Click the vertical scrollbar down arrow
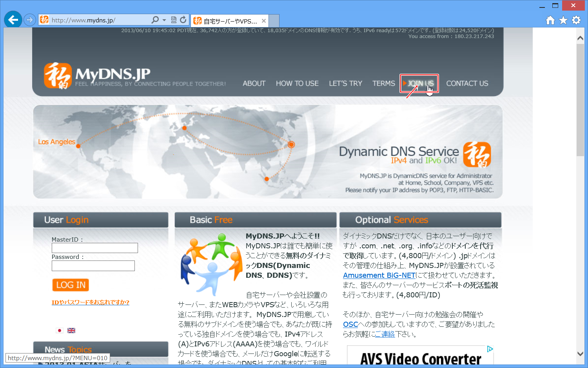The height and width of the screenshot is (368, 588). pos(580,353)
